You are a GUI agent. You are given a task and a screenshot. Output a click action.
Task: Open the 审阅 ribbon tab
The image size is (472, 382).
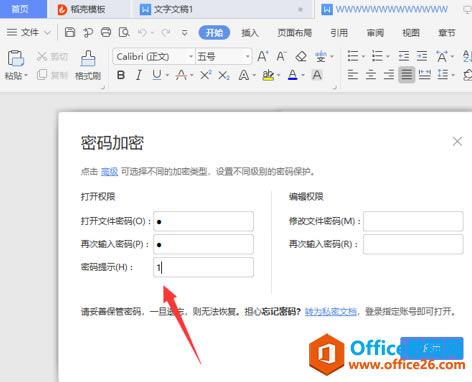pos(375,33)
